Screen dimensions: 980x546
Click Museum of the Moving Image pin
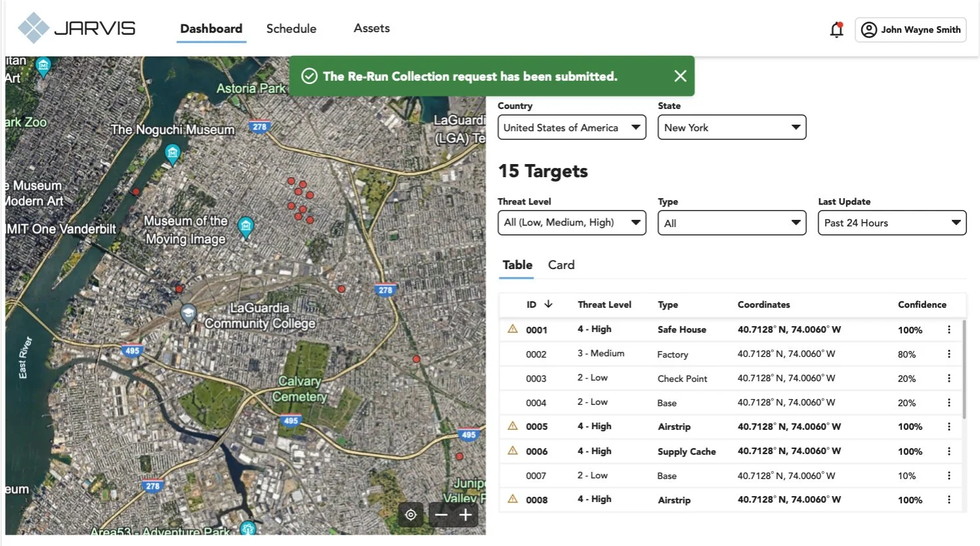pos(246,228)
